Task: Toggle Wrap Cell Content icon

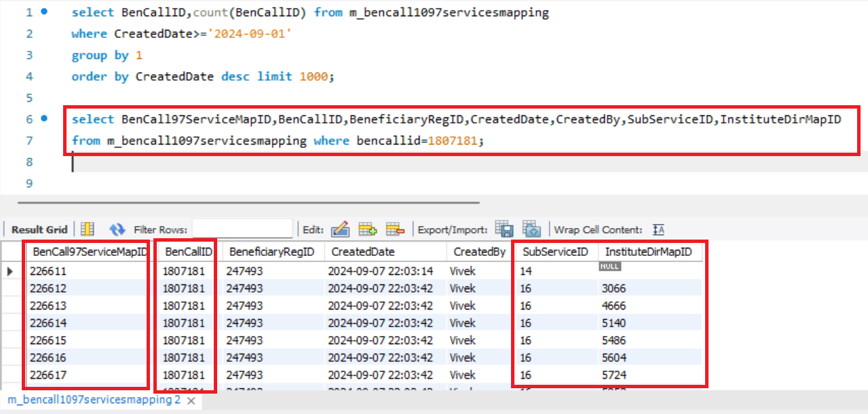Action: 658,229
